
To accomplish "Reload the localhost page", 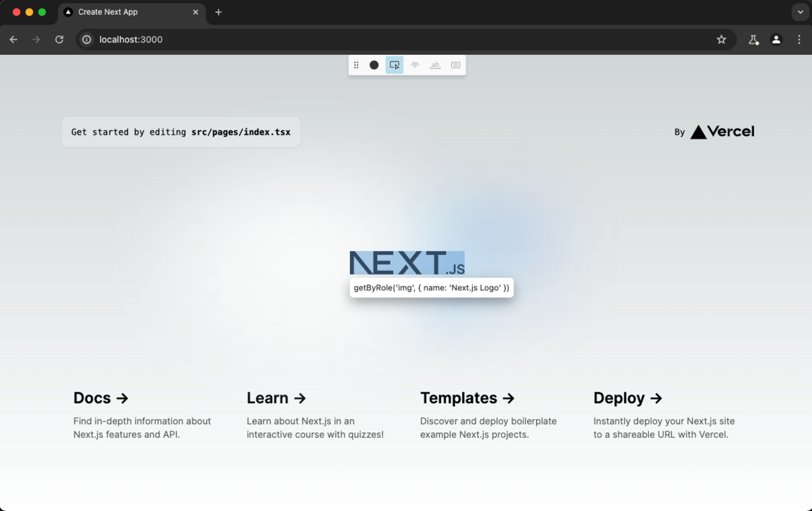I will (60, 39).
